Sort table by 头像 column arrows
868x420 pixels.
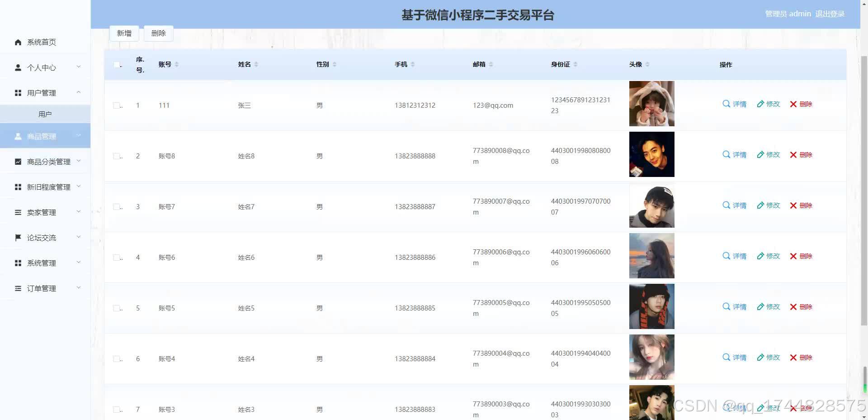[647, 64]
